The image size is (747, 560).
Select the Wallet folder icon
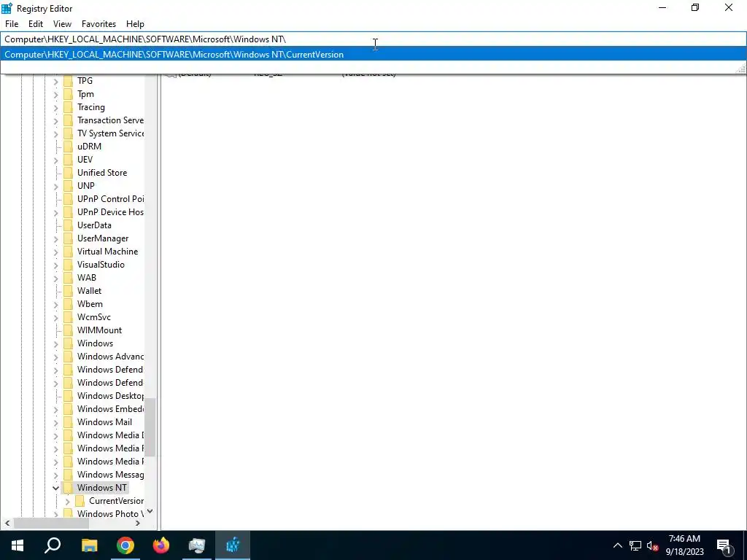(68, 290)
